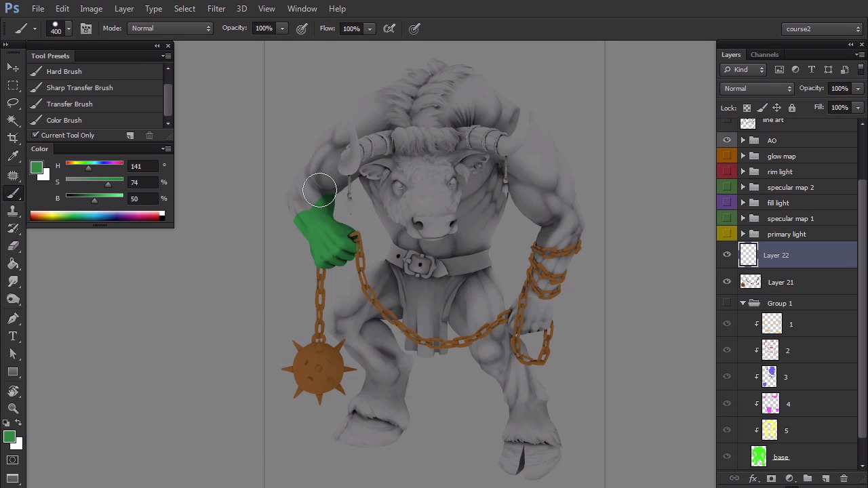This screenshot has height=488, width=868.
Task: Click the rainbow color spectrum bar
Action: point(95,216)
